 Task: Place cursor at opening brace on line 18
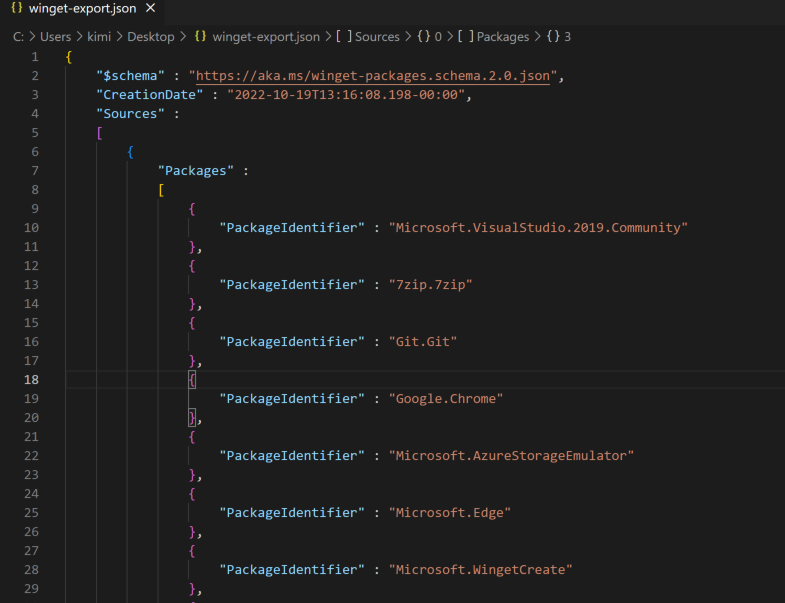tap(192, 380)
